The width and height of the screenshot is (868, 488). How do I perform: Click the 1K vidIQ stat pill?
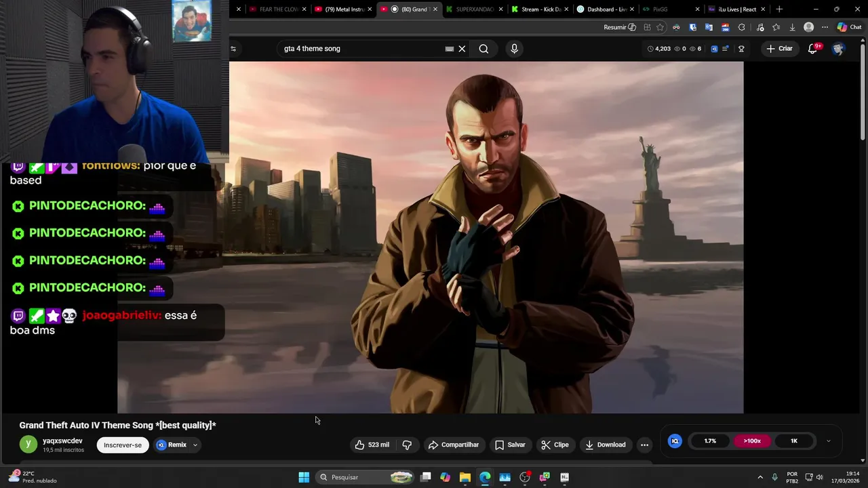pyautogui.click(x=794, y=441)
